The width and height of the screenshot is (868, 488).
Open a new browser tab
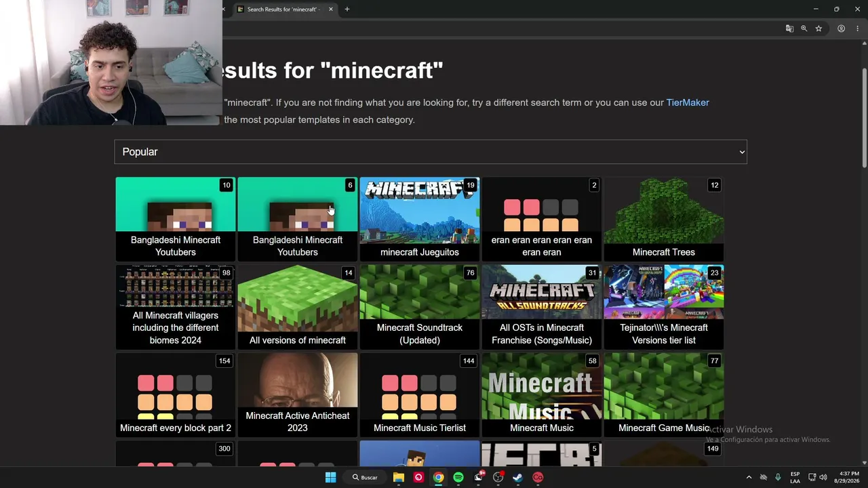point(347,9)
